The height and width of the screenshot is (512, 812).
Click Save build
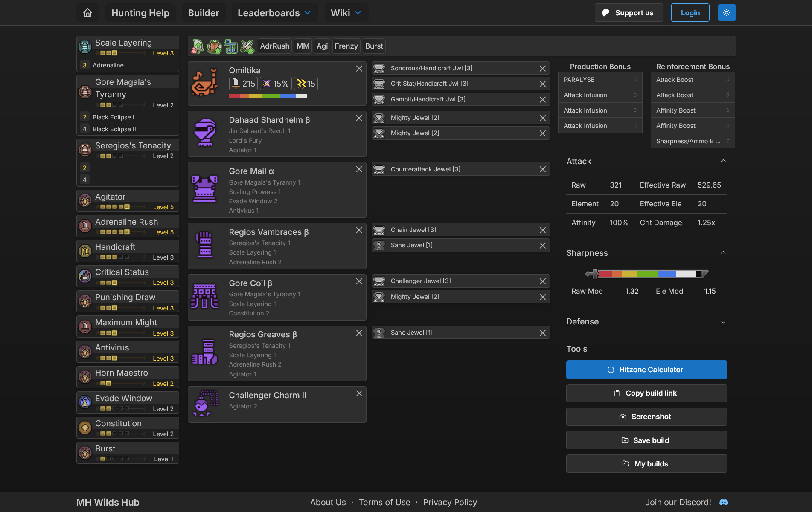click(x=646, y=440)
